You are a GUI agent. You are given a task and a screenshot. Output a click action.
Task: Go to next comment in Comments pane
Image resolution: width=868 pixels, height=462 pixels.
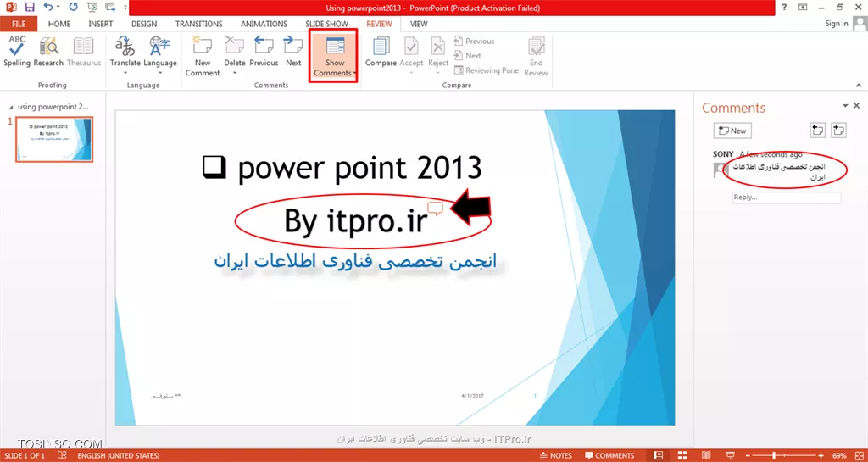click(838, 131)
